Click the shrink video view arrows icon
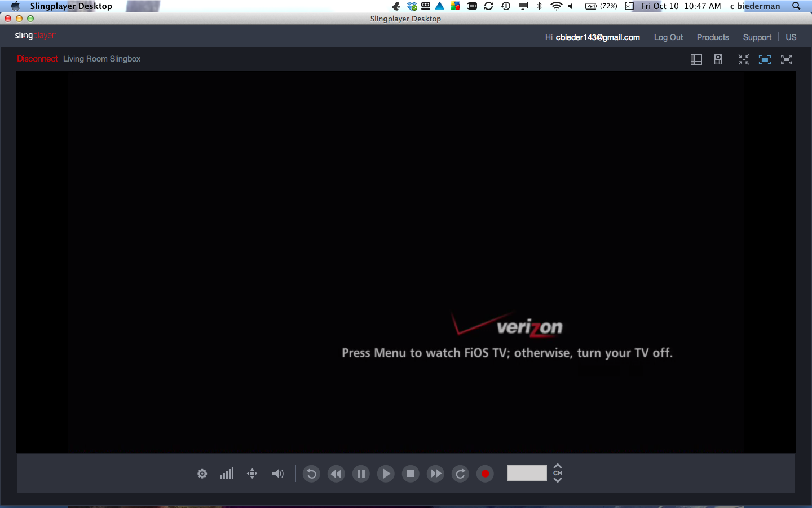The width and height of the screenshot is (812, 508). pyautogui.click(x=744, y=59)
